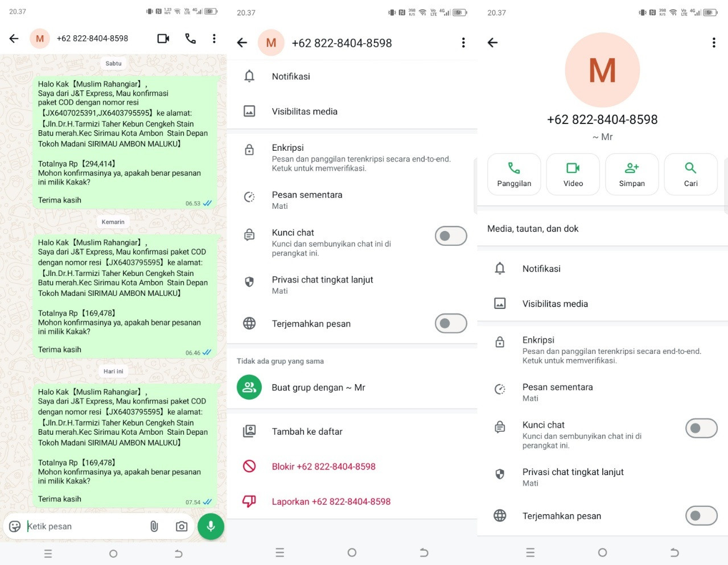Start a video call from chat header

pyautogui.click(x=163, y=38)
